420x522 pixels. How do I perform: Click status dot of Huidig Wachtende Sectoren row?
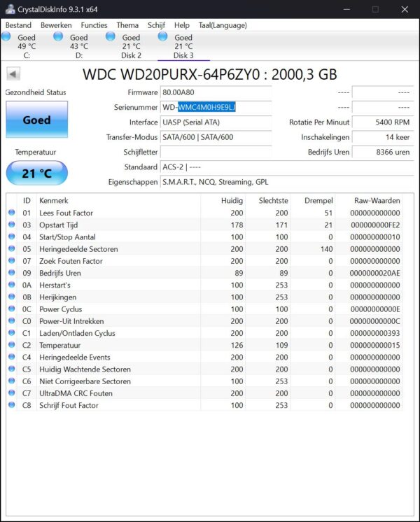12,369
